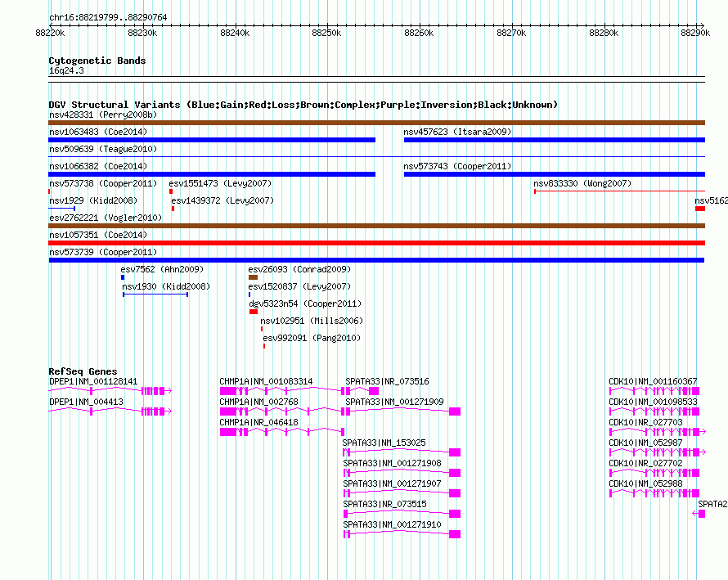Open variant nsv509639 (Teague2010)
This screenshot has height=580, width=728.
[103, 149]
